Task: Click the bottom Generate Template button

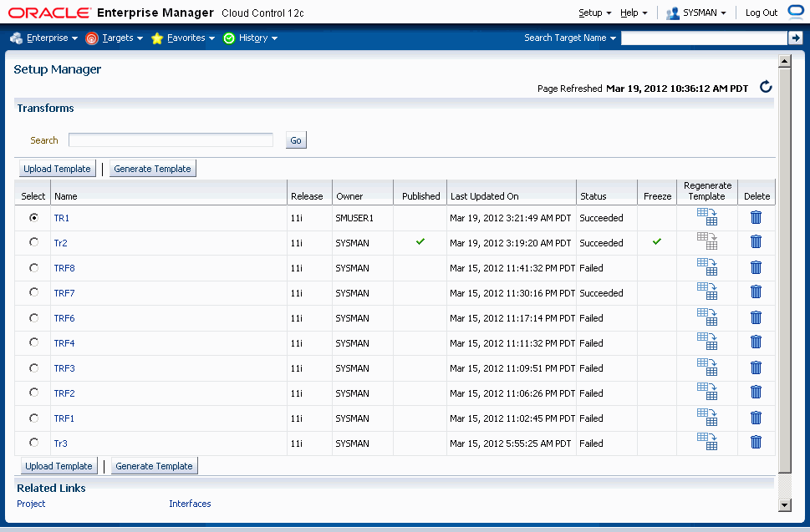Action: pos(154,466)
